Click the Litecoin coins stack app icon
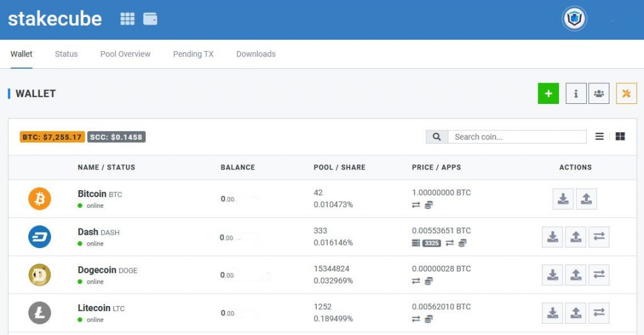This screenshot has height=335, width=644. click(428, 319)
